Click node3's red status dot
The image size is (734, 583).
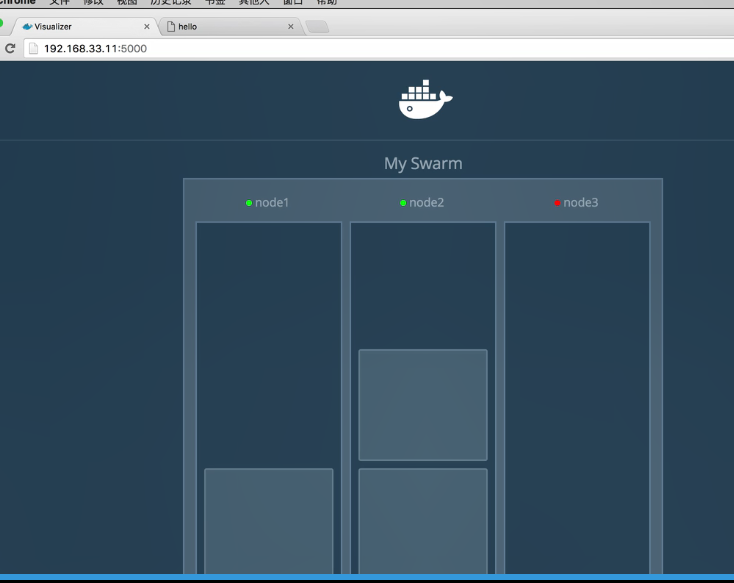558,203
